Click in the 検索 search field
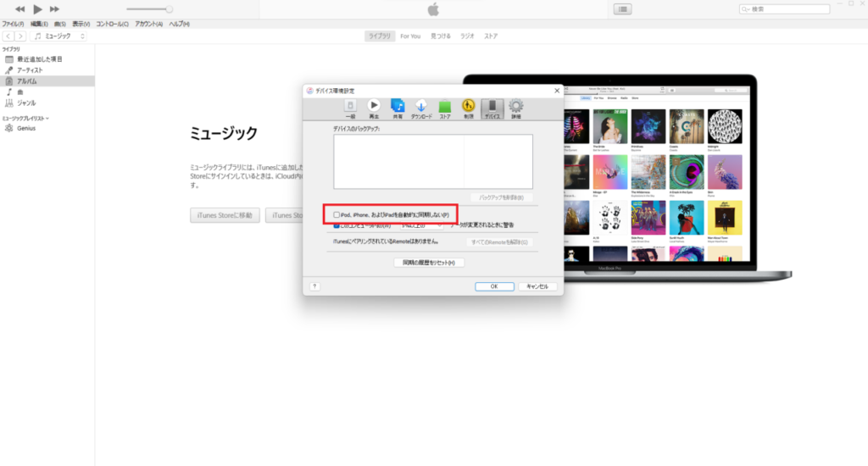Image resolution: width=868 pixels, height=466 pixels. click(x=784, y=8)
